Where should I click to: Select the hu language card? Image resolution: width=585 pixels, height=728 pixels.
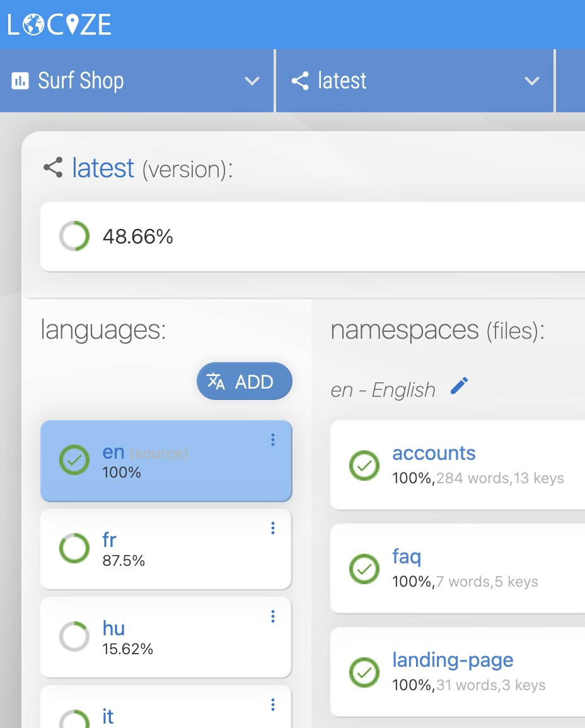click(165, 637)
